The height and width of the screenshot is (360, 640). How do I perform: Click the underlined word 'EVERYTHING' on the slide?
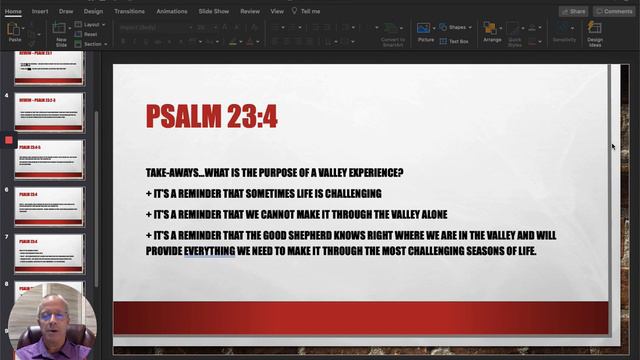click(x=209, y=251)
